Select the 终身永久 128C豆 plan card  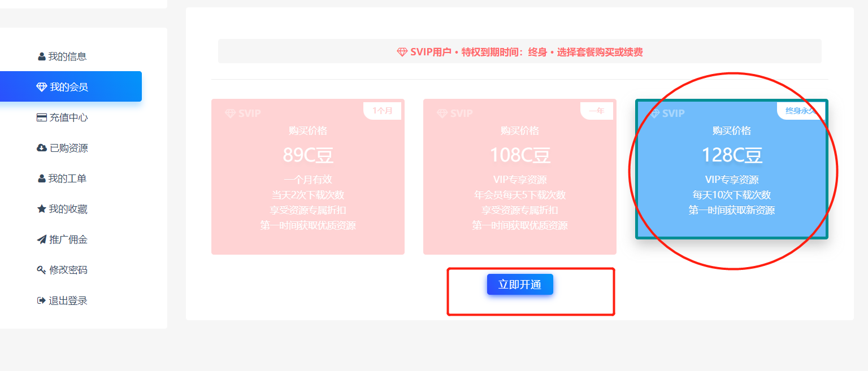[732, 169]
